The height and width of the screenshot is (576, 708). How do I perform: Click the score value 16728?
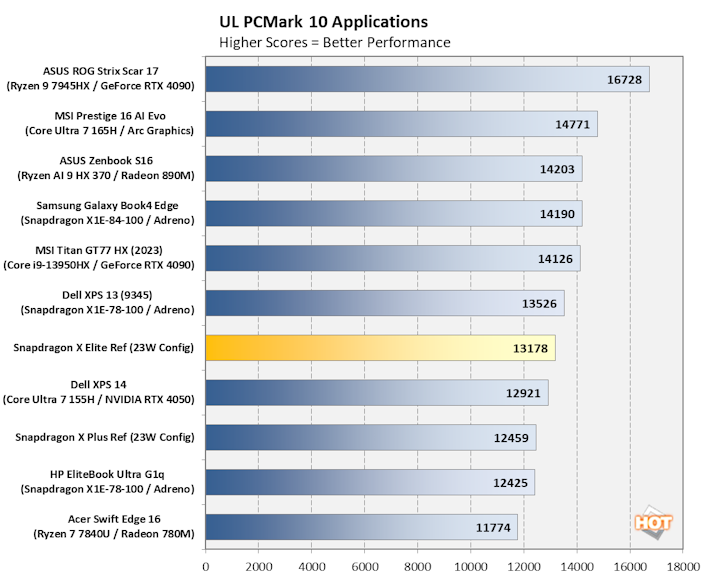pos(624,80)
